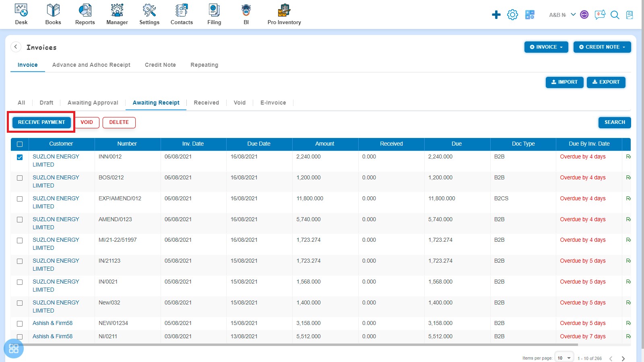Image resolution: width=644 pixels, height=362 pixels.
Task: Sort by the Customer column header
Action: point(61,144)
